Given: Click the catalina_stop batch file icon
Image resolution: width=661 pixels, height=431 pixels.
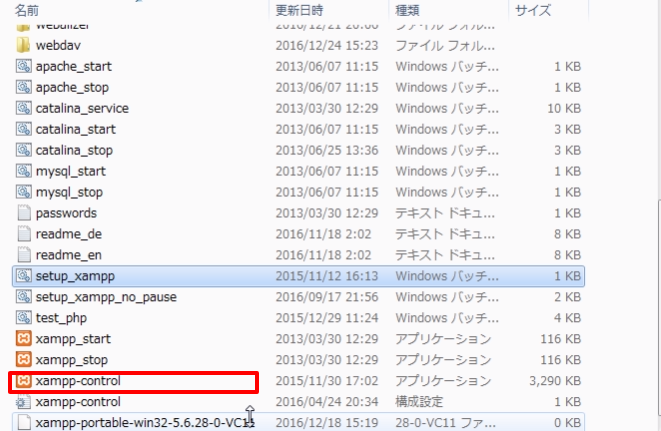Looking at the screenshot, I should coord(24,150).
